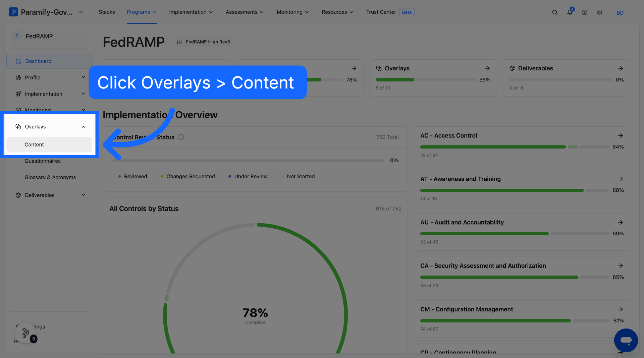Click the Profile icon in sidebar

pos(18,77)
